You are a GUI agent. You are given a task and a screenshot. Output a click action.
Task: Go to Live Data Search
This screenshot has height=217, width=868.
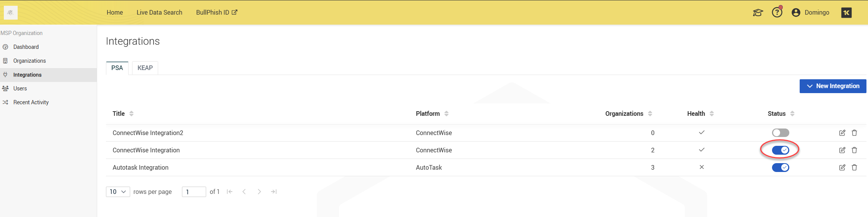159,12
